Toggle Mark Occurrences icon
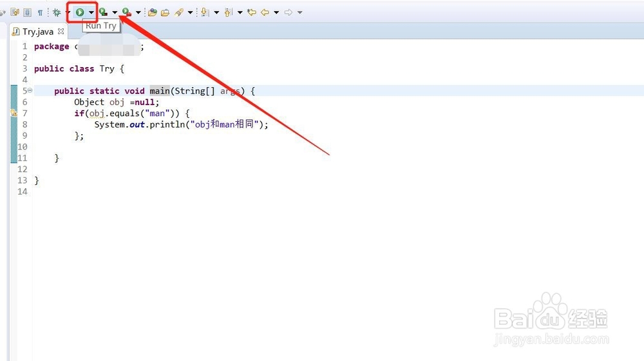Image resolution: width=644 pixels, height=361 pixels. [15, 12]
